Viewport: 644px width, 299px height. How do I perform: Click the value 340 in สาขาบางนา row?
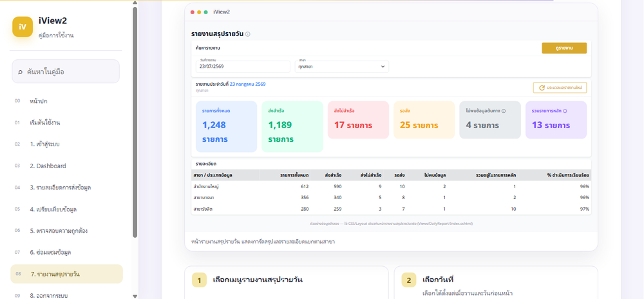pyautogui.click(x=337, y=198)
